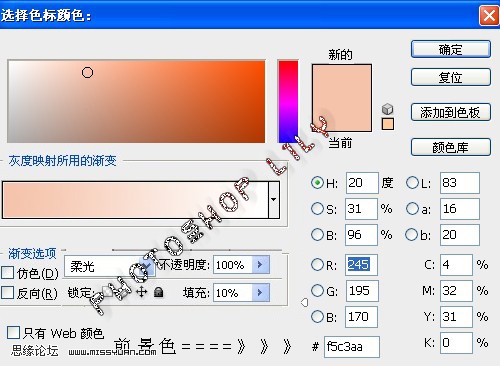Select the G green radio button
The image size is (500, 366).
317,291
